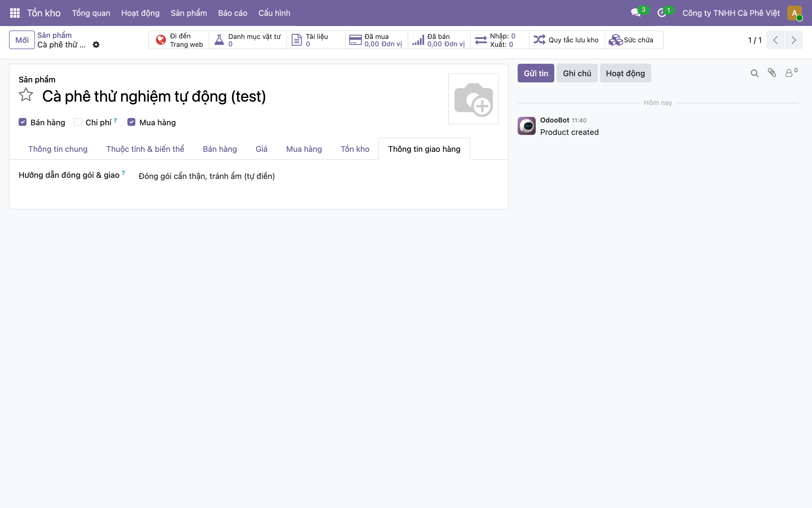Switch to Mua hàng tab
The width and height of the screenshot is (812, 508).
pyautogui.click(x=304, y=149)
